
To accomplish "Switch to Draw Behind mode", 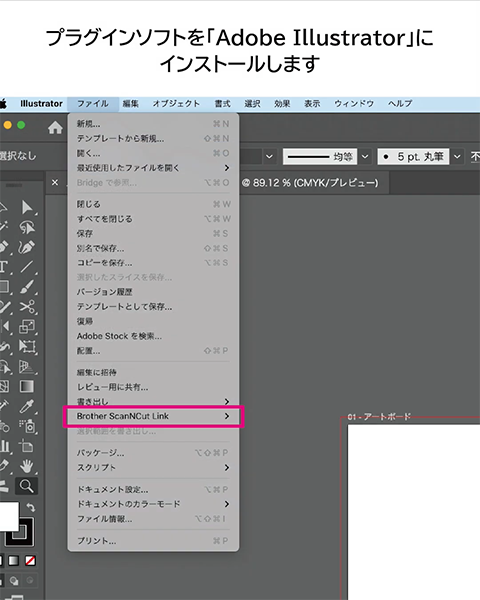I will tap(14, 581).
